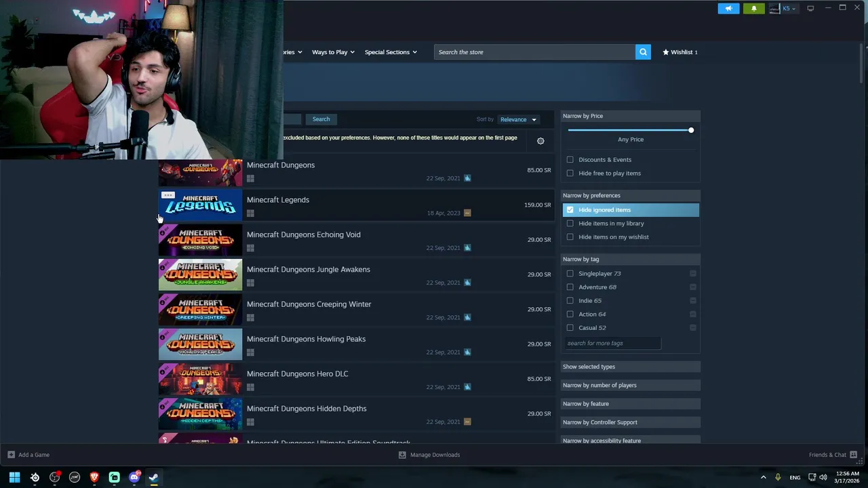The width and height of the screenshot is (868, 488).
Task: Open the three-dot menu on Minecraft Legends thumbnail
Action: click(x=168, y=195)
